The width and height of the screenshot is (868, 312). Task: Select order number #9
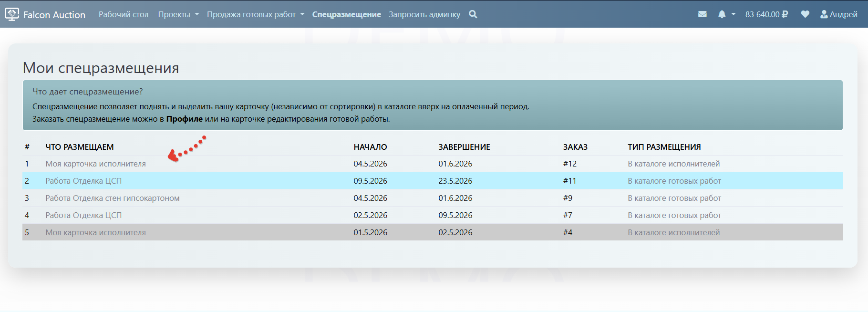(x=568, y=198)
